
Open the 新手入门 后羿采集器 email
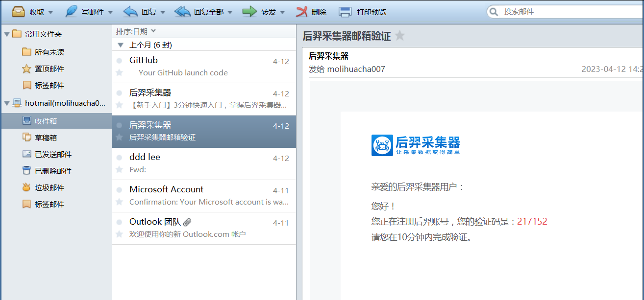click(x=204, y=99)
